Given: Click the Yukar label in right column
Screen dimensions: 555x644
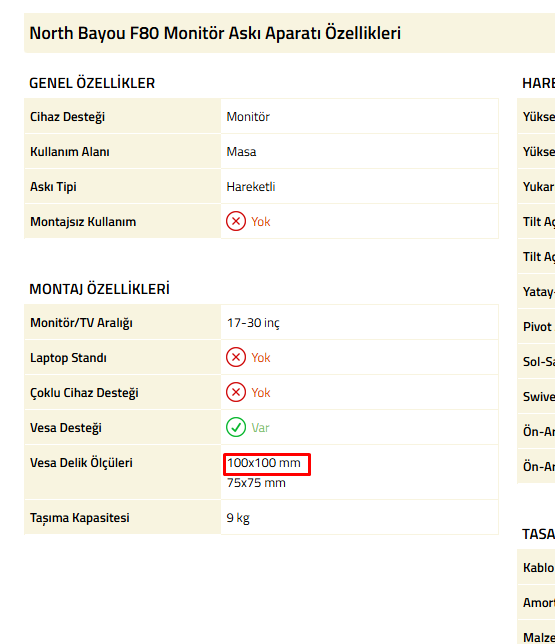Looking at the screenshot, I should pyautogui.click(x=538, y=187).
